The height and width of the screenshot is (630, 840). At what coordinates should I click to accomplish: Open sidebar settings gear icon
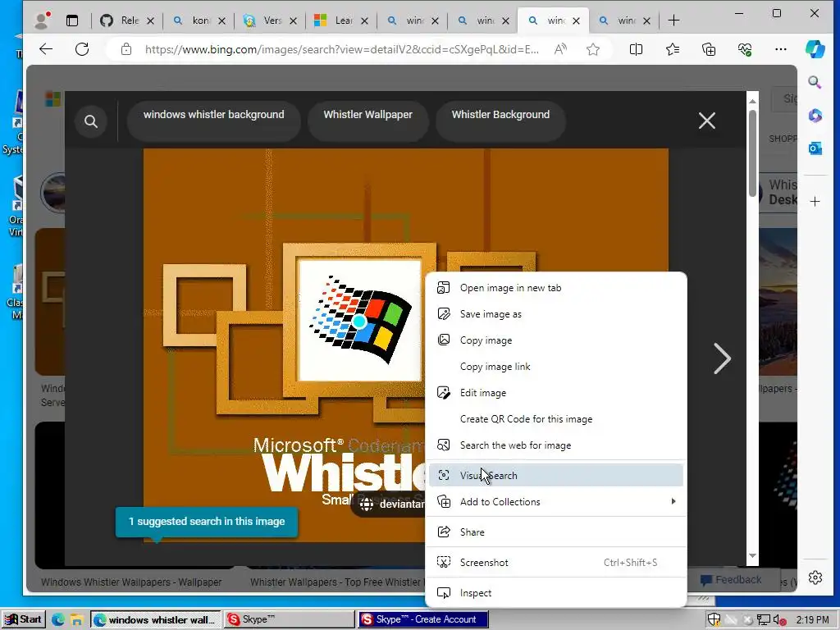[815, 577]
